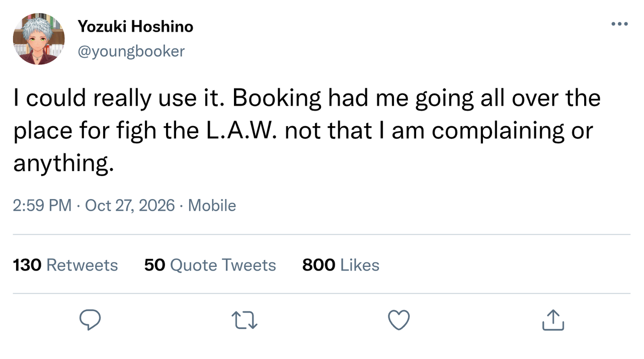
Task: Open Yozuki Hoshino's profile avatar
Action: click(39, 39)
